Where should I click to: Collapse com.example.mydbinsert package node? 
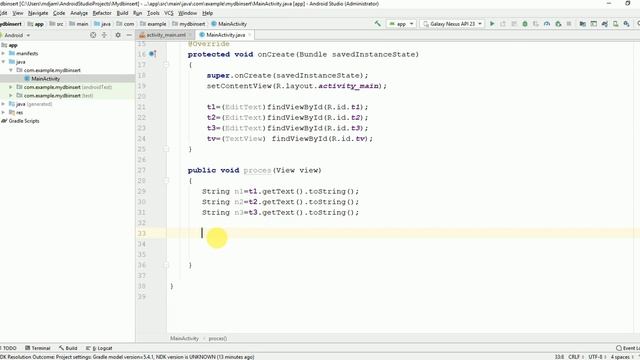pyautogui.click(x=11, y=70)
